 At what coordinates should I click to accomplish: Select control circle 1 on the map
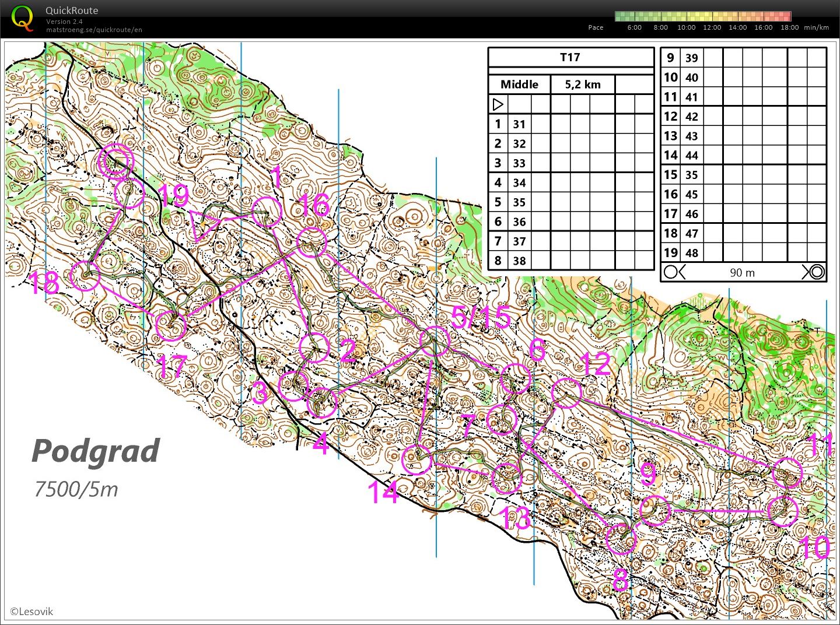point(267,212)
